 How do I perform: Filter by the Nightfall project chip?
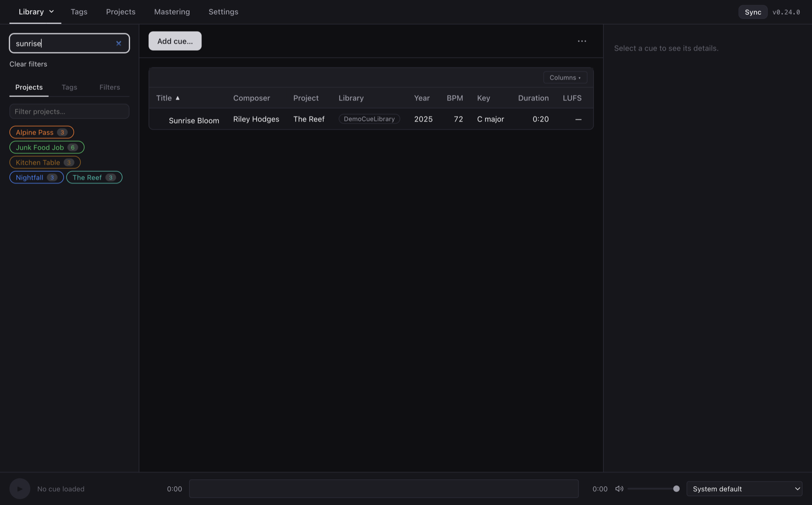pos(37,177)
